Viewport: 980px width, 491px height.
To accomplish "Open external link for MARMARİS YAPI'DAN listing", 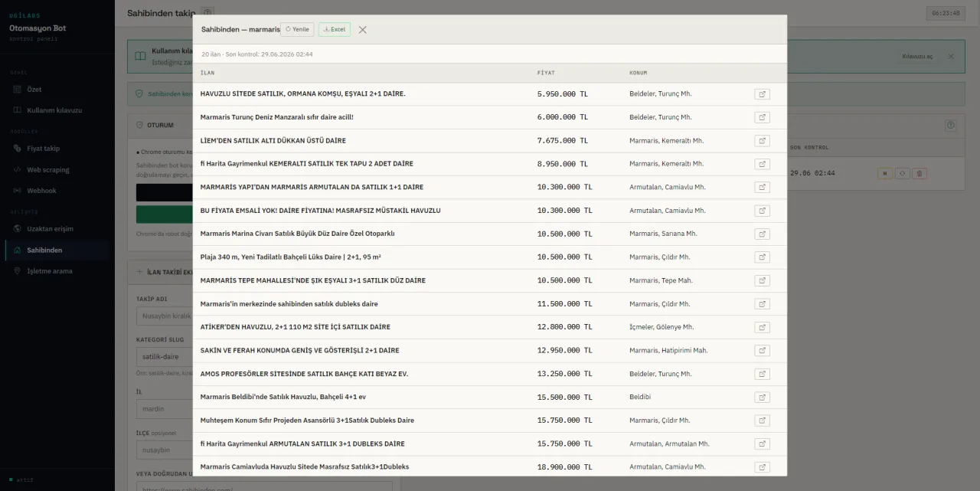I will coord(762,187).
